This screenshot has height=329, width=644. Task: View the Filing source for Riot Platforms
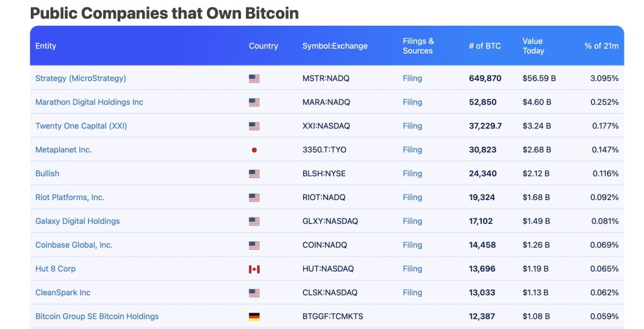click(413, 198)
